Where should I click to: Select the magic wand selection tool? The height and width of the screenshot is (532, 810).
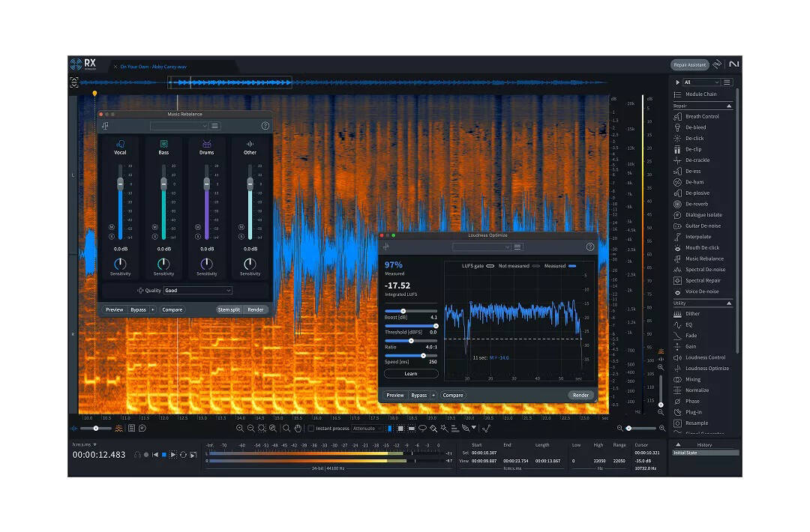point(443,428)
